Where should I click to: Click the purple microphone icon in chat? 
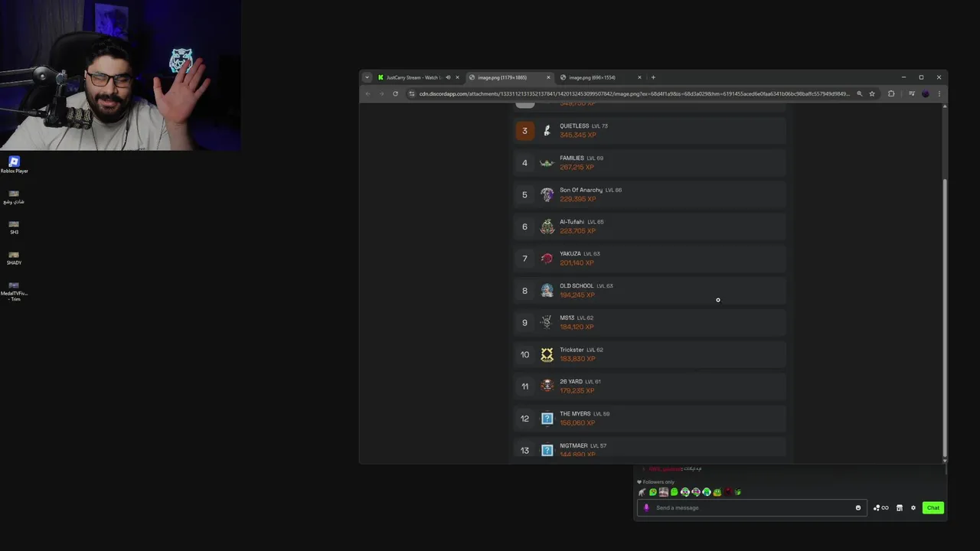point(646,507)
